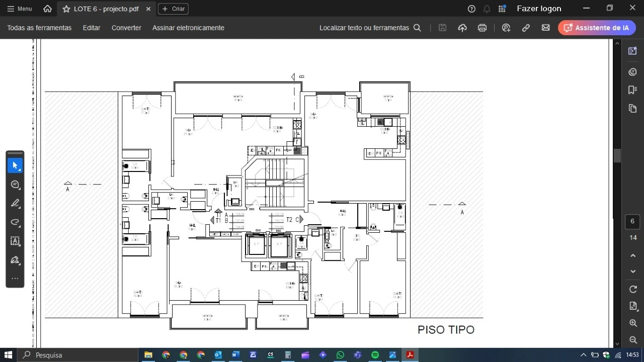Go to next page with down chevron

point(633,271)
